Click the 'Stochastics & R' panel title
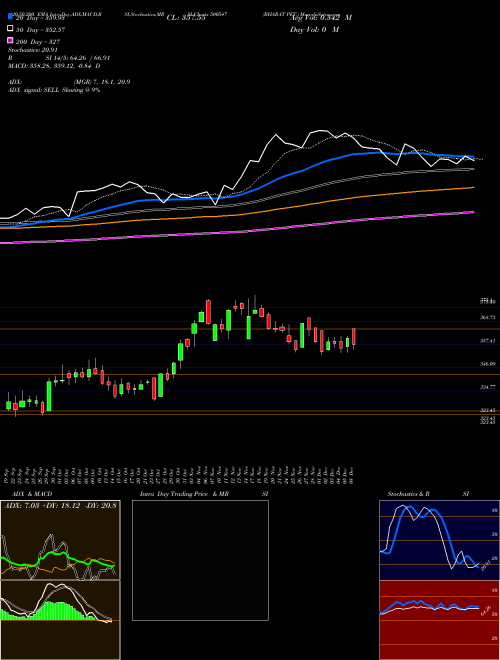 tap(408, 494)
